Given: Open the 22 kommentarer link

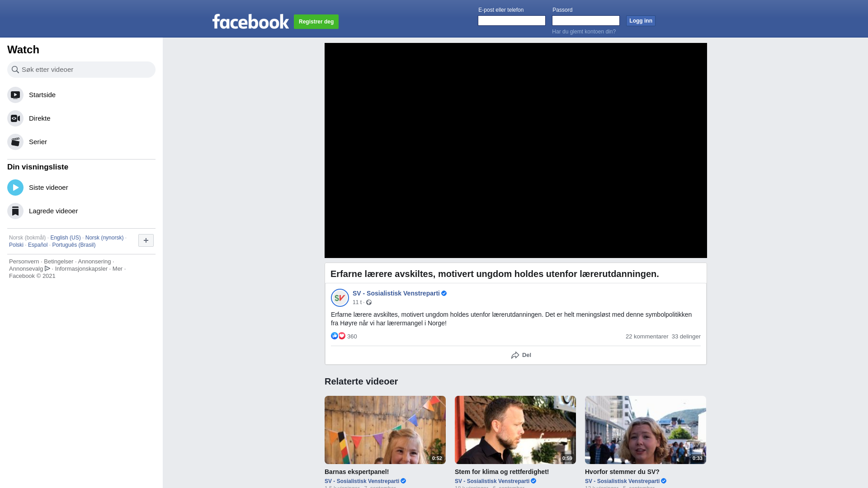Looking at the screenshot, I should (647, 337).
